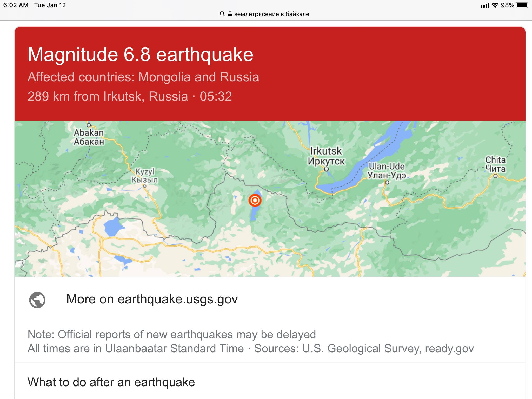Click the 289 km from Irkutsk text
532x399 pixels.
point(108,96)
